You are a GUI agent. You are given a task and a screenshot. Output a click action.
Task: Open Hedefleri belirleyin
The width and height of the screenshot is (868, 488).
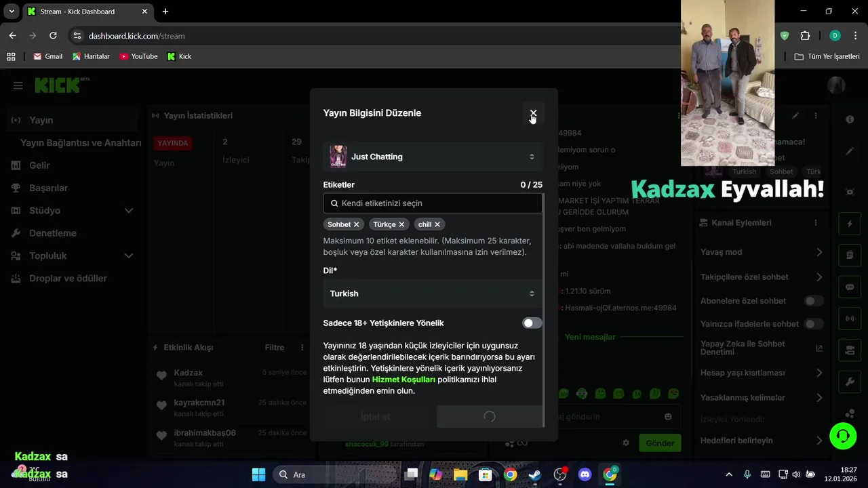762,441
